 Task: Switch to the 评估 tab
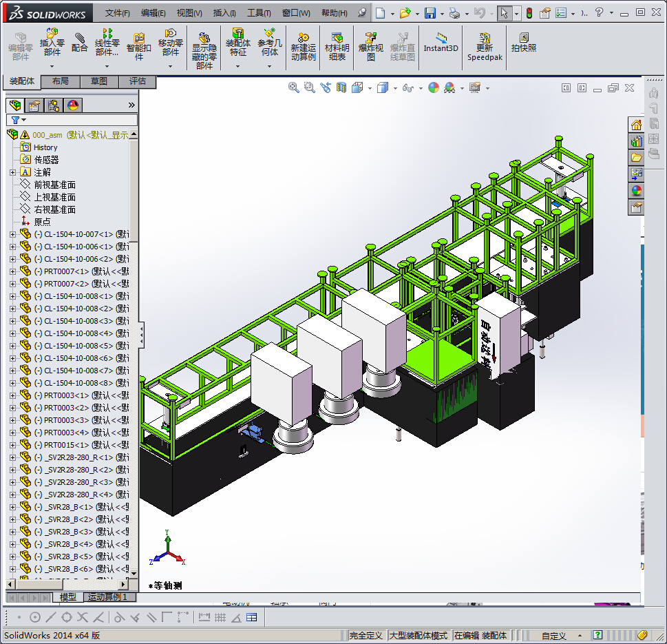click(x=137, y=81)
